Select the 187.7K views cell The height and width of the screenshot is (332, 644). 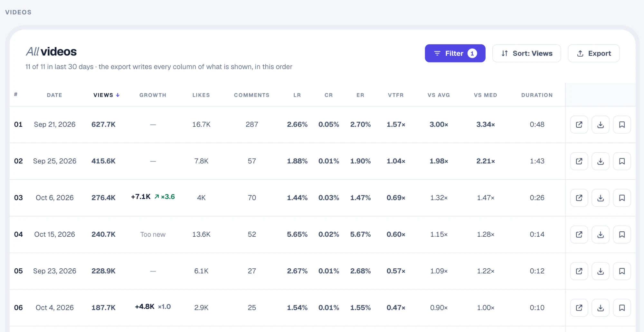103,308
